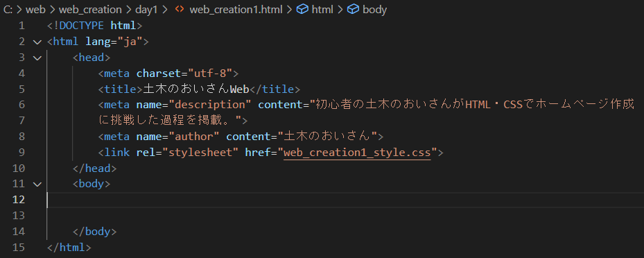Viewport: 644px width, 258px height.
Task: Click the opening <body> tag
Action: pos(92,184)
